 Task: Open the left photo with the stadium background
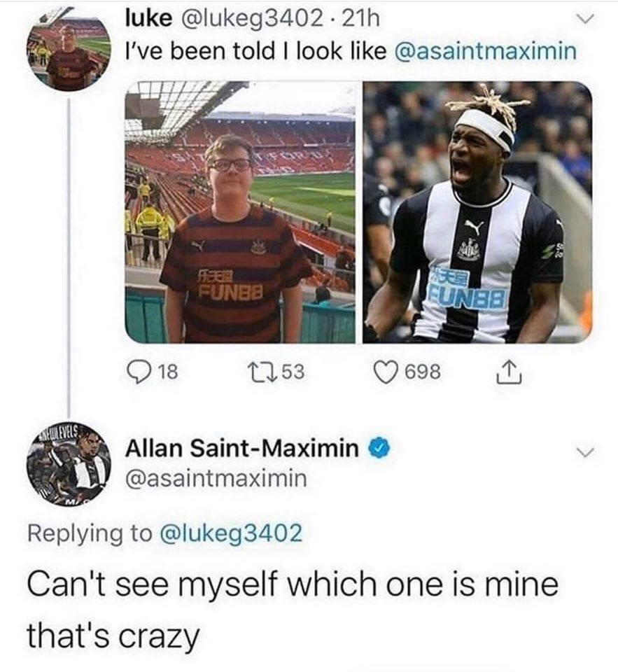(240, 211)
